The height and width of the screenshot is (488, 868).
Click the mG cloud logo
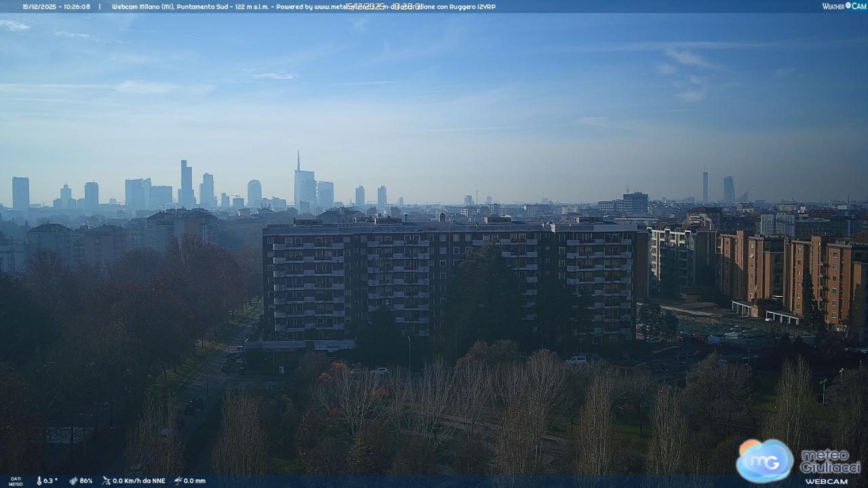(764, 460)
